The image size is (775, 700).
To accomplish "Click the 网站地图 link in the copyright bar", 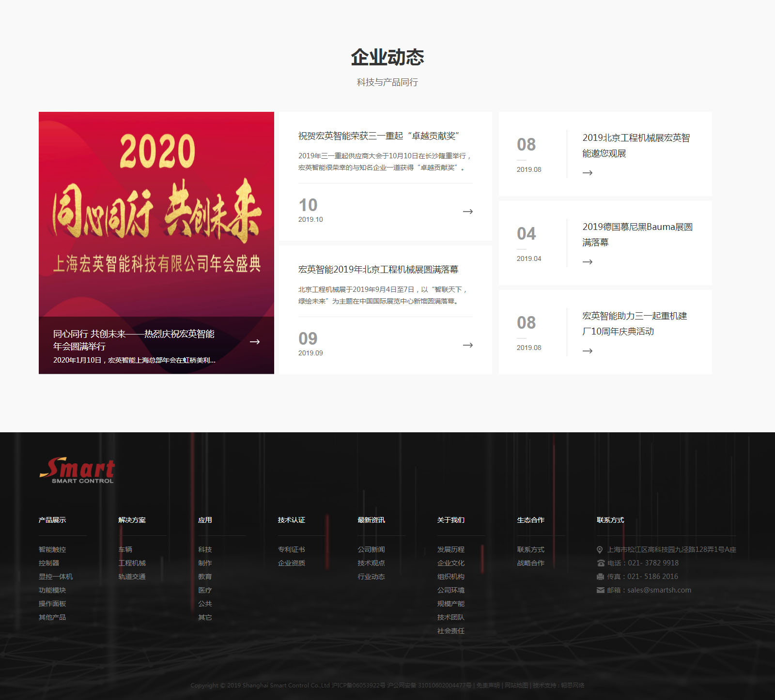I will pos(516,685).
